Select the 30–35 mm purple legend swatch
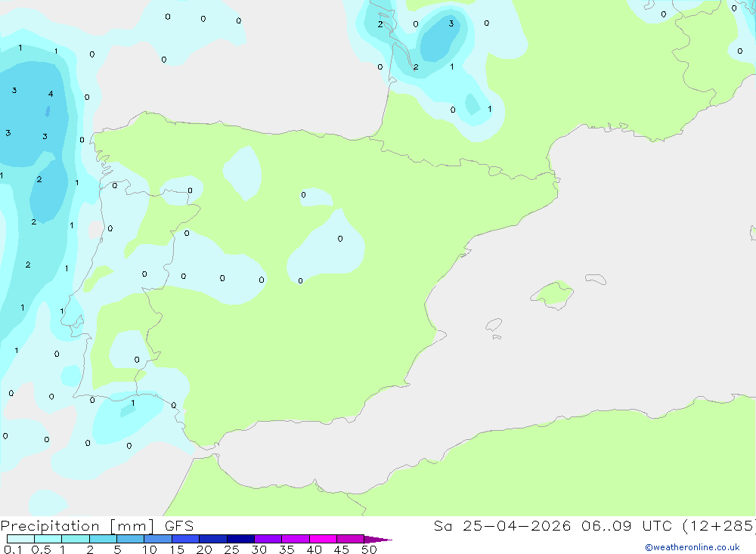This screenshot has height=554, width=756. [x=268, y=539]
